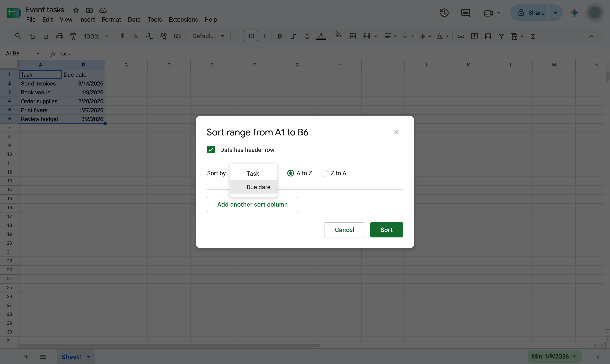Open the text color picker

pos(321,36)
